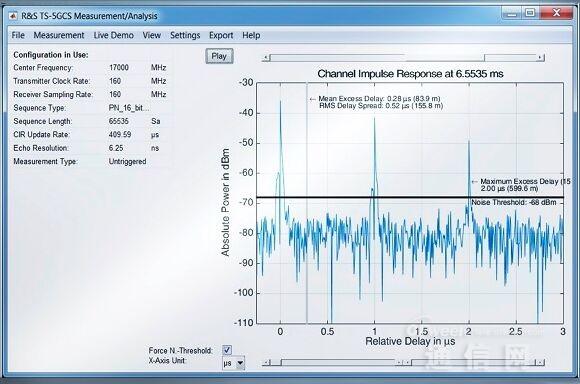Viewport: 580px width, 384px height.
Task: Click the bottom-left slider track under plot
Action: pos(332,363)
